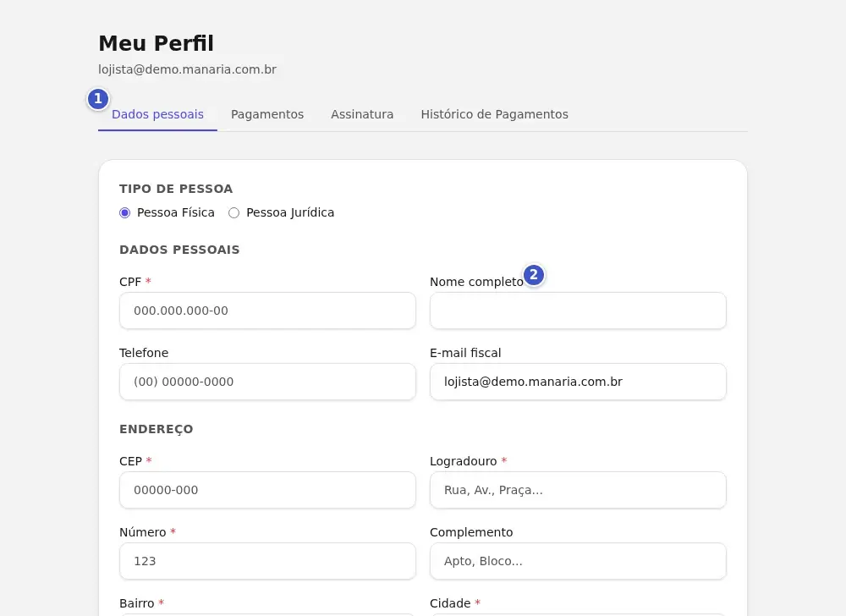Click the Logradouro input field
This screenshot has width=846, height=616.
click(578, 490)
